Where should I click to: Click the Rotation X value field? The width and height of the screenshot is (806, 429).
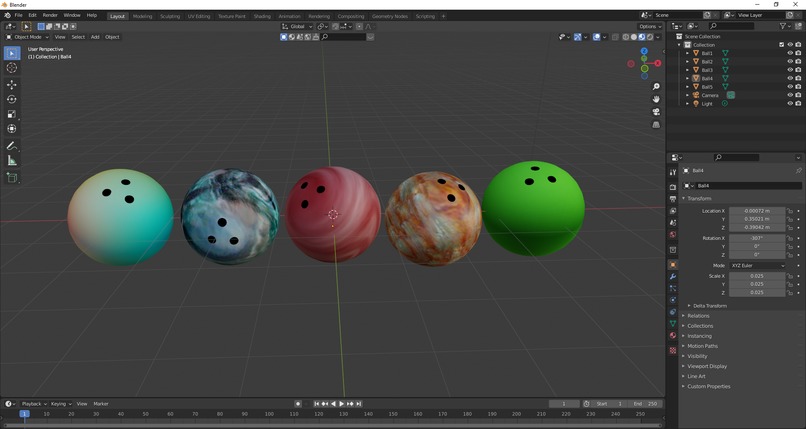757,238
